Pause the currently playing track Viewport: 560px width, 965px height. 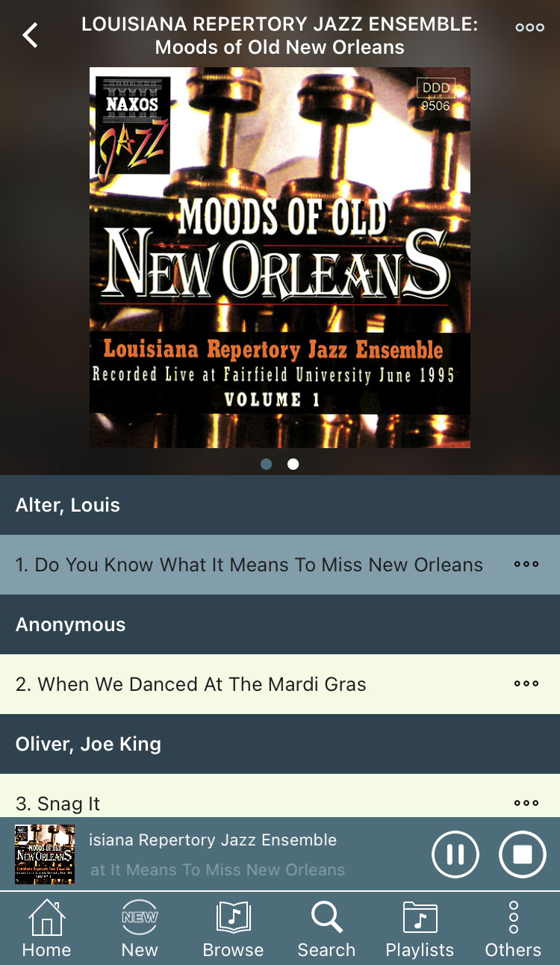coord(455,854)
